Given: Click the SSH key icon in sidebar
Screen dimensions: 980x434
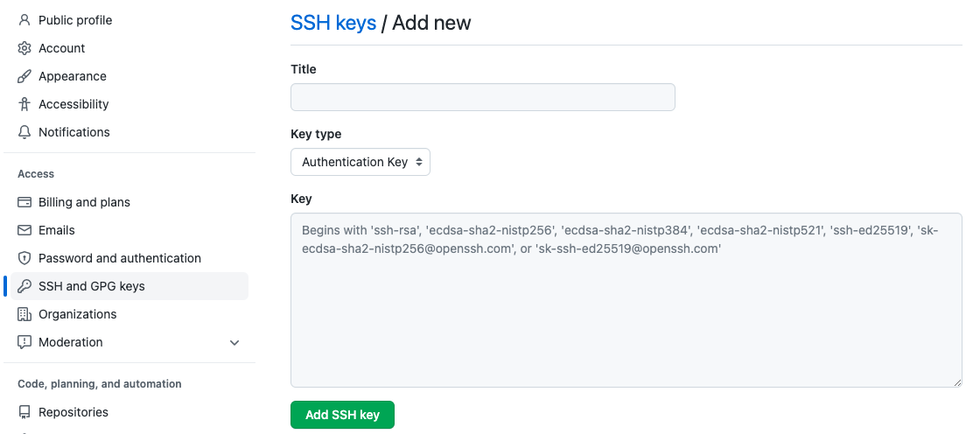Looking at the screenshot, I should [24, 286].
